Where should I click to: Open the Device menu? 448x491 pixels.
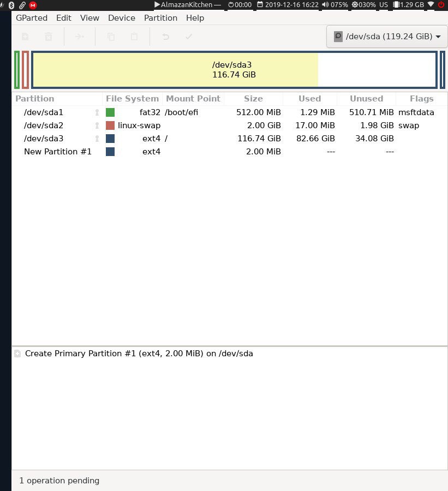coord(122,18)
